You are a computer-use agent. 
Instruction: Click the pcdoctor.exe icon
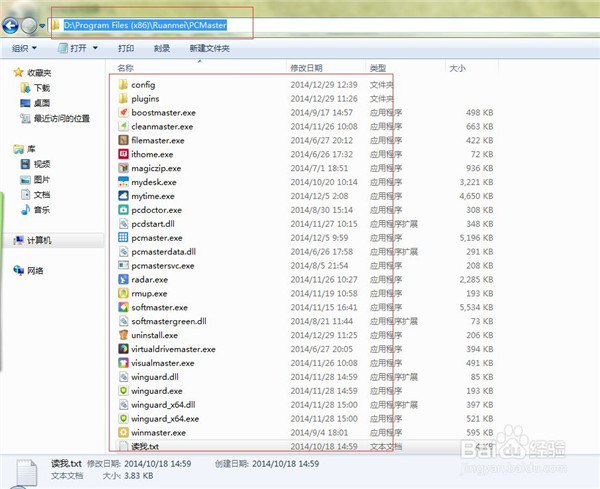tap(123, 210)
